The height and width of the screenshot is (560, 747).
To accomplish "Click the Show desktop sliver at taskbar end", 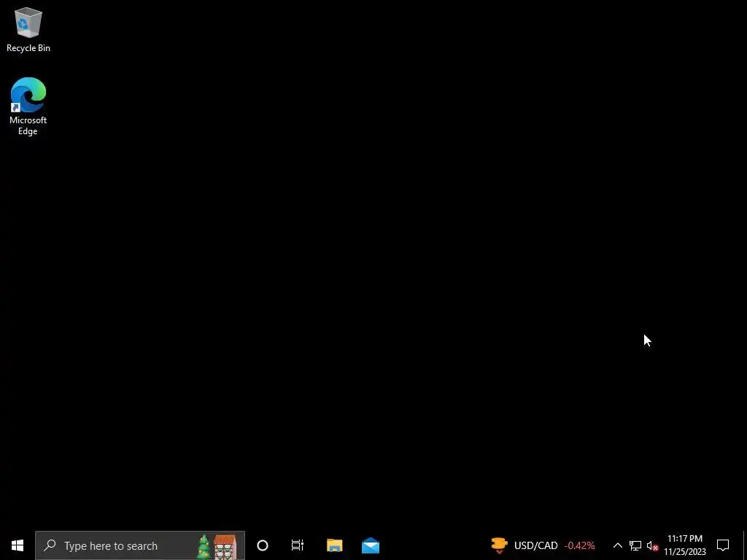I will [745, 545].
